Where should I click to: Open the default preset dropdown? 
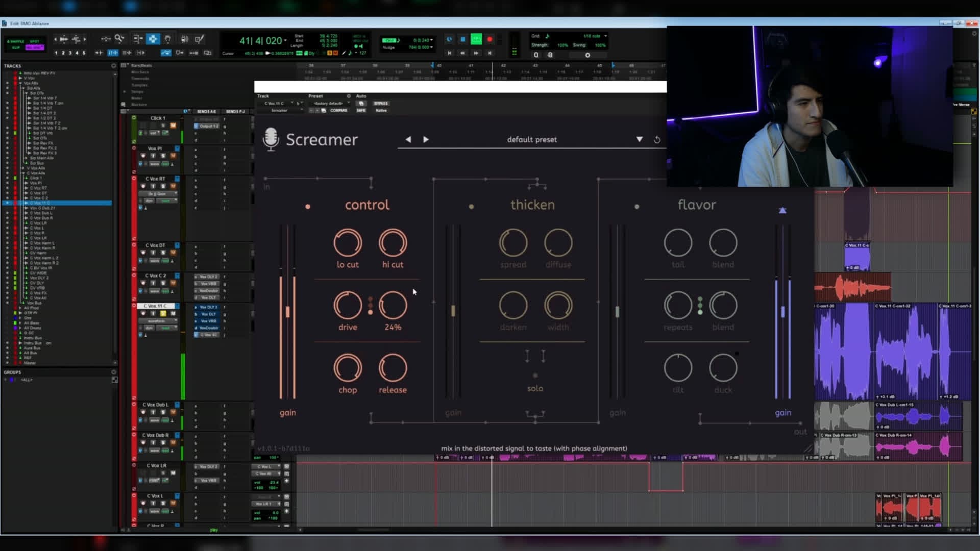[639, 139]
